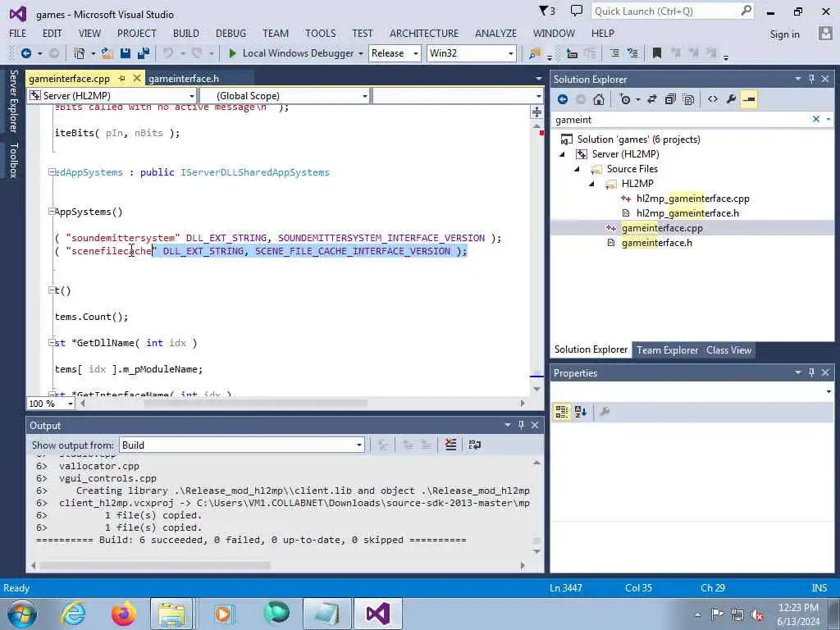Click the Uncomment Selected Lines icon

tap(632, 53)
